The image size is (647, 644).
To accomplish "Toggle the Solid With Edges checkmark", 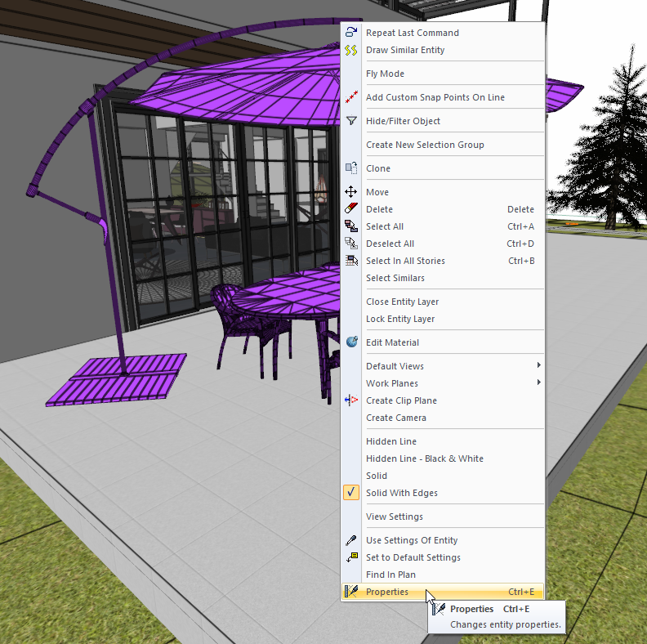I will (351, 493).
